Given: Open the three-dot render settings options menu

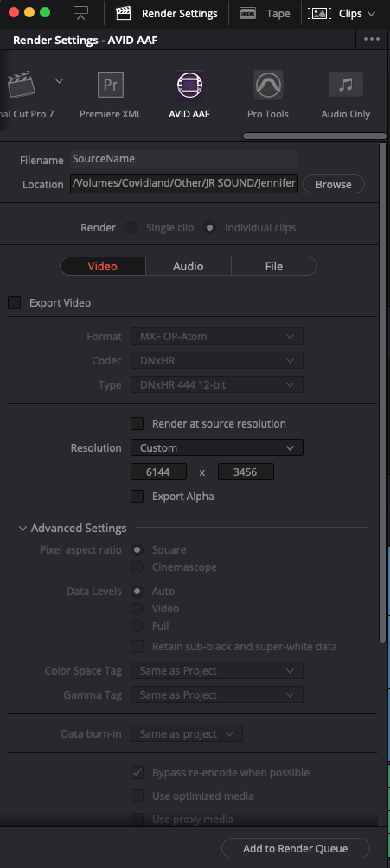Looking at the screenshot, I should pos(372,40).
